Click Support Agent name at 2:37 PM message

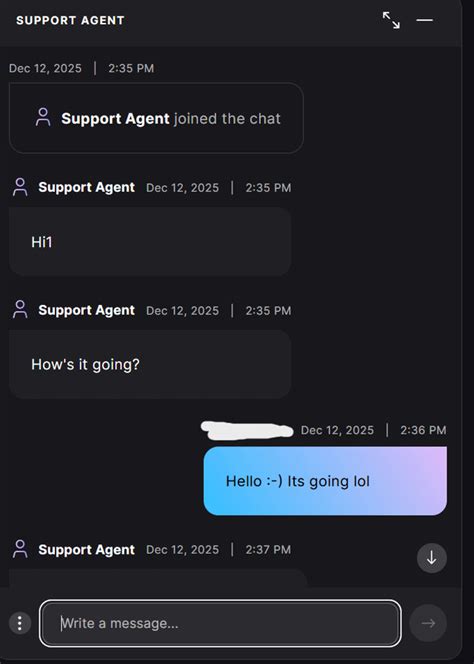point(86,549)
